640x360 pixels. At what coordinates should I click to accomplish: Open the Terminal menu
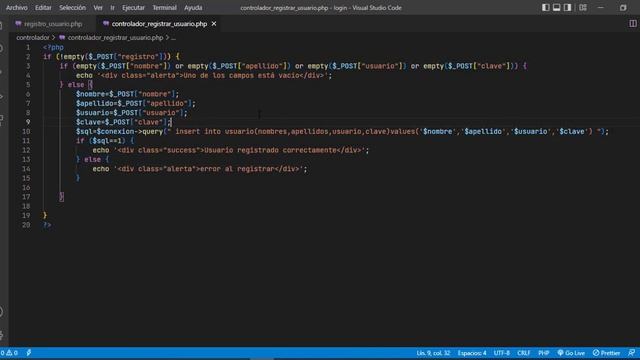click(x=164, y=8)
